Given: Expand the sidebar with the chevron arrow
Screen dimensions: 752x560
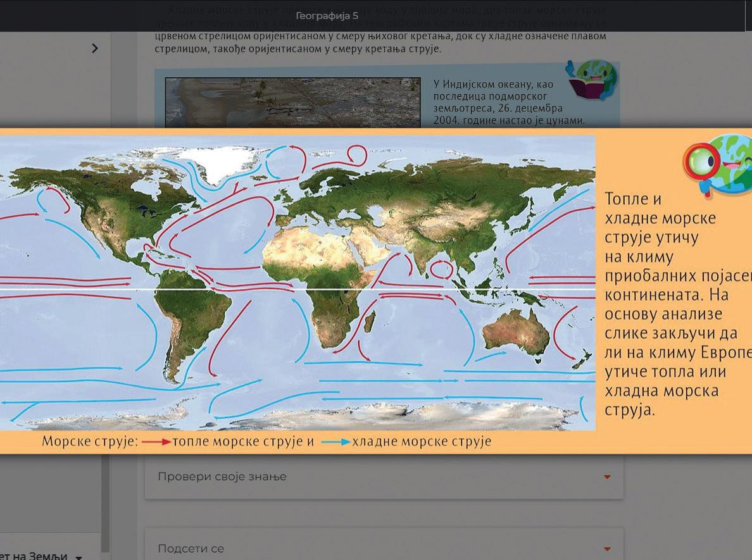Looking at the screenshot, I should [94, 48].
